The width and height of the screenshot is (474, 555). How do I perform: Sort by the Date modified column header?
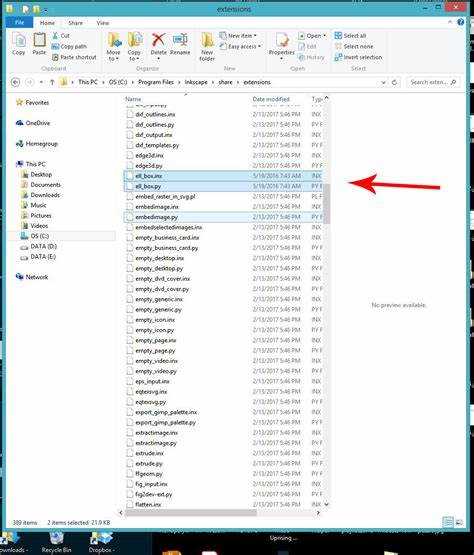pyautogui.click(x=271, y=99)
